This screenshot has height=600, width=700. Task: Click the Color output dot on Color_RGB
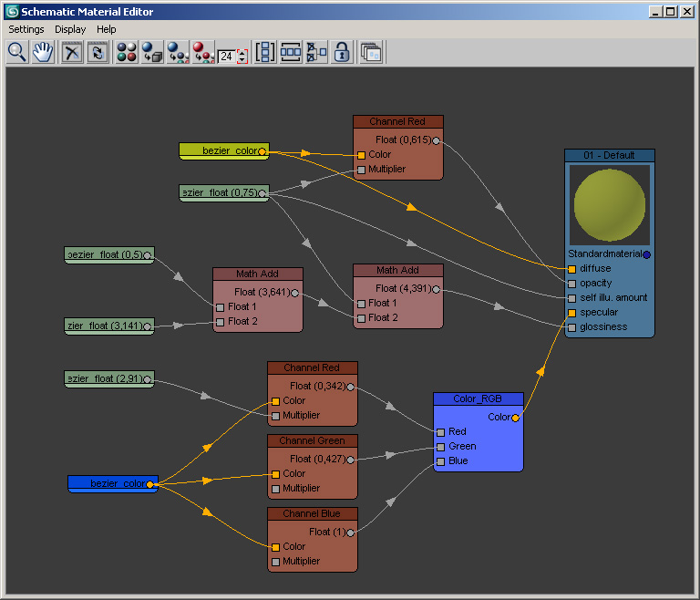point(515,418)
